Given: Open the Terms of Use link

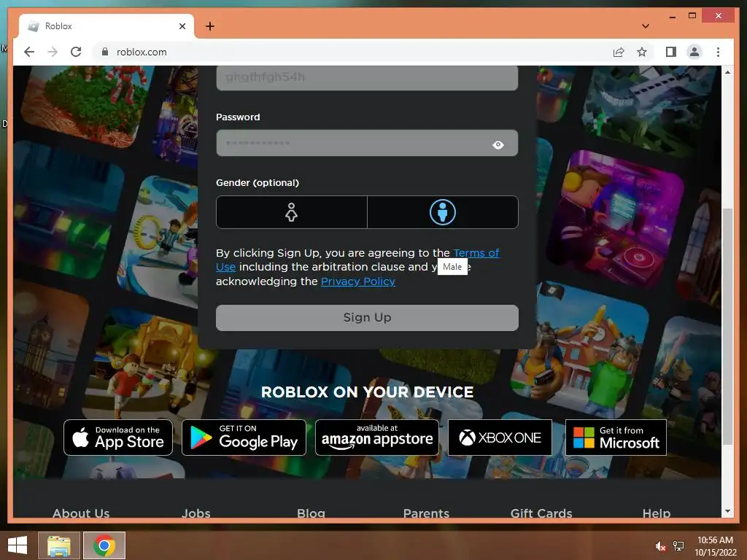Looking at the screenshot, I should tap(476, 253).
